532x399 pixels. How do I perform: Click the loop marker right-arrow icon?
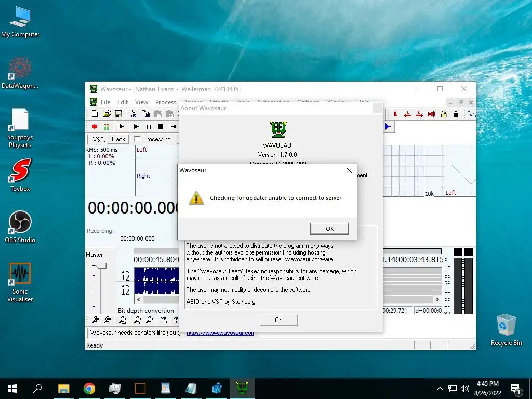(x=419, y=114)
